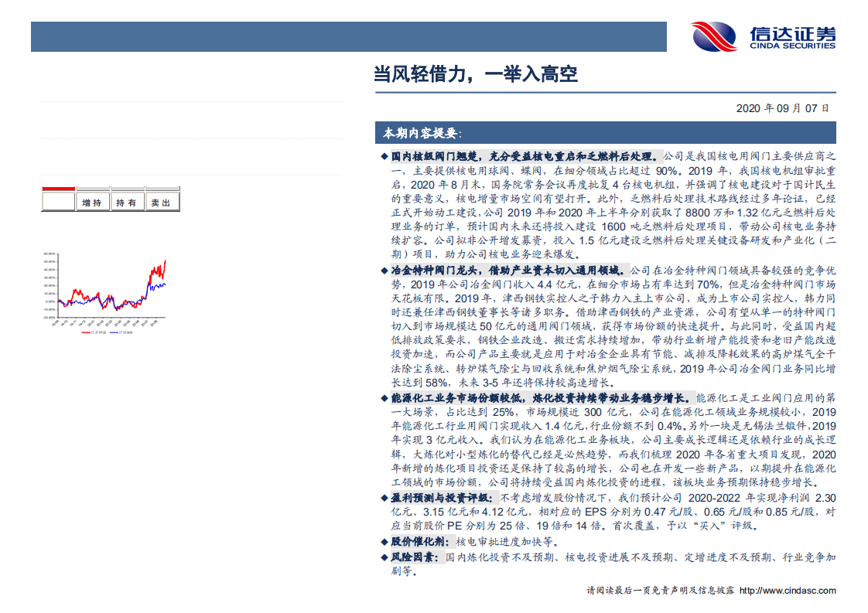This screenshot has height=613, width=868.
Task: Select the 持有 rating cell
Action: pyautogui.click(x=127, y=204)
